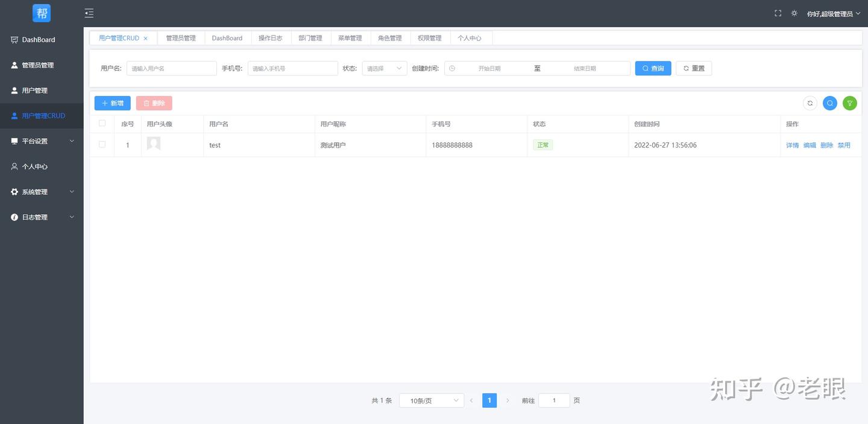The height and width of the screenshot is (424, 868).
Task: Open the 10条/页 page size dropdown
Action: click(x=431, y=400)
